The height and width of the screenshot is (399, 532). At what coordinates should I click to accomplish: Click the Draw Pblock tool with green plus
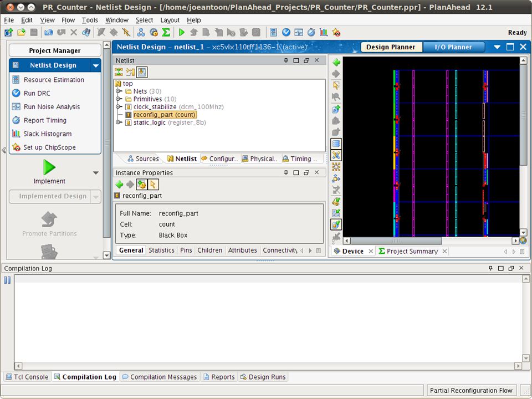[336, 109]
